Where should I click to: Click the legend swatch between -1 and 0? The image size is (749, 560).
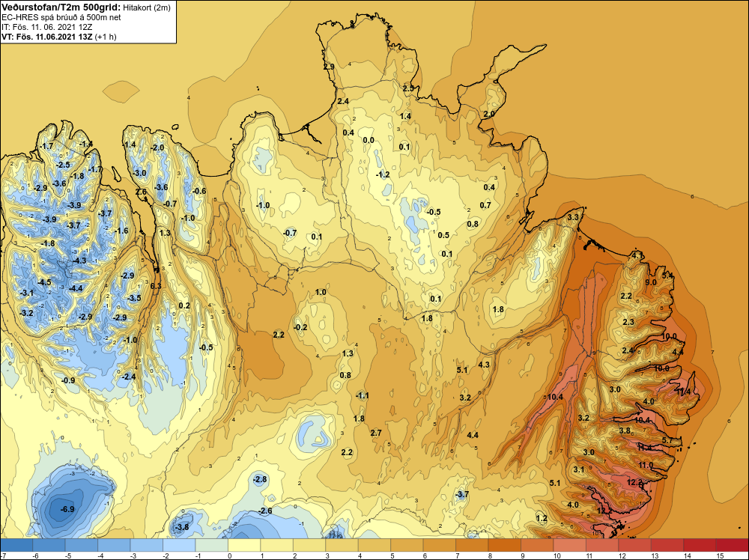pyautogui.click(x=212, y=545)
